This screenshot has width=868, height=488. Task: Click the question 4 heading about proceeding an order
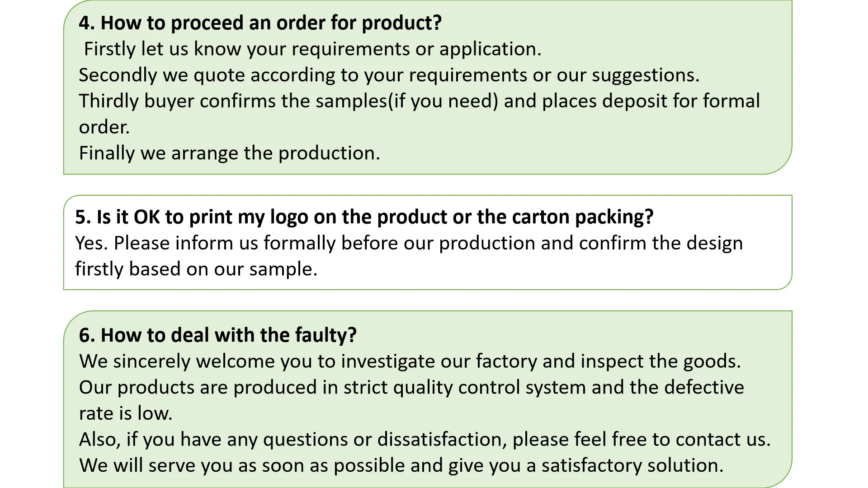(x=260, y=23)
